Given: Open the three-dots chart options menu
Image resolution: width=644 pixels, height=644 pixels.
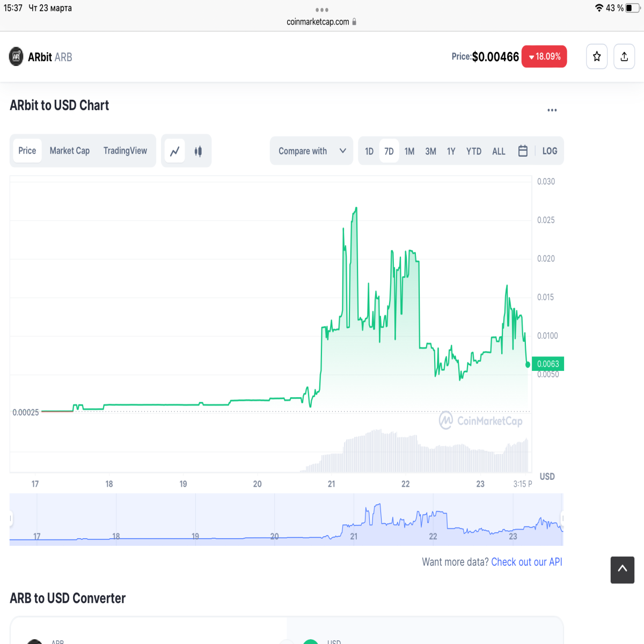Looking at the screenshot, I should point(552,110).
